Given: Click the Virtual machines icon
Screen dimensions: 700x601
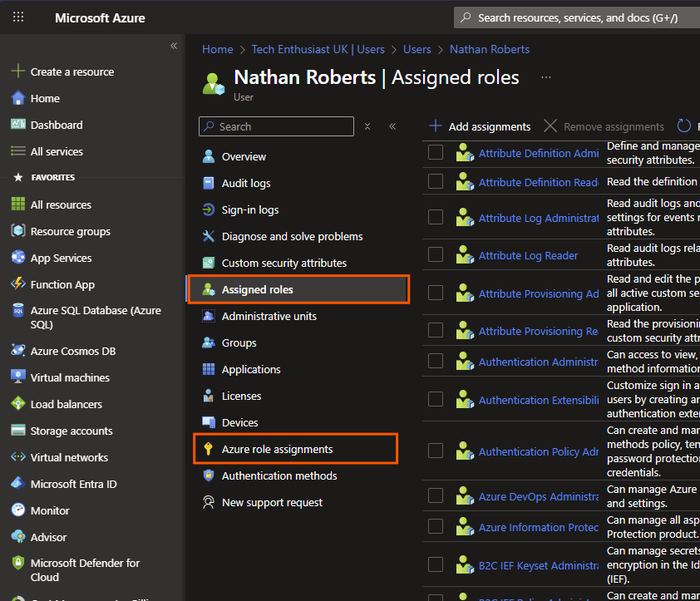Looking at the screenshot, I should click(18, 377).
